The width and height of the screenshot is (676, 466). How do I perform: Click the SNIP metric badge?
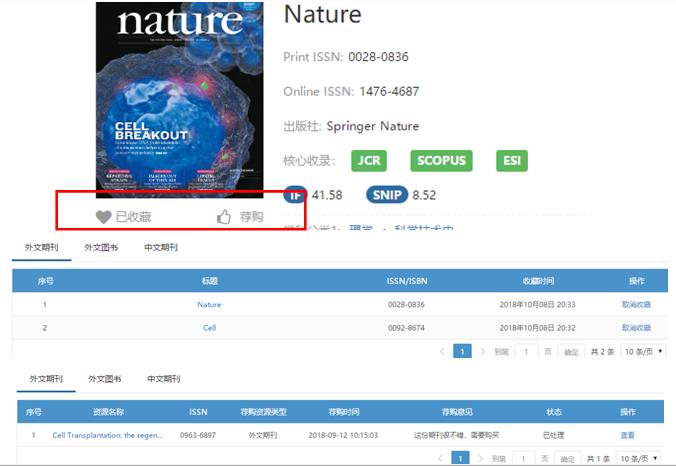(387, 195)
